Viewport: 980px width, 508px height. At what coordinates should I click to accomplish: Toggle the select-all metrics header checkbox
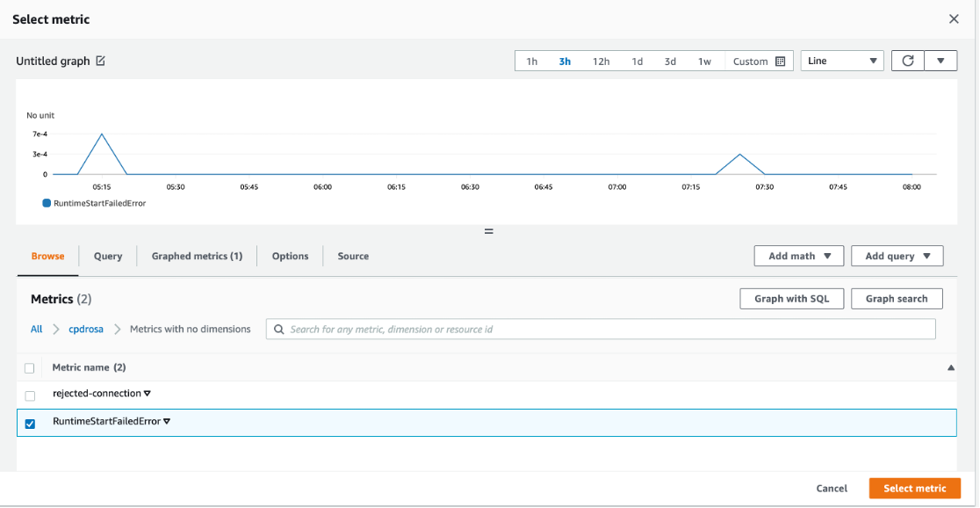coord(29,367)
